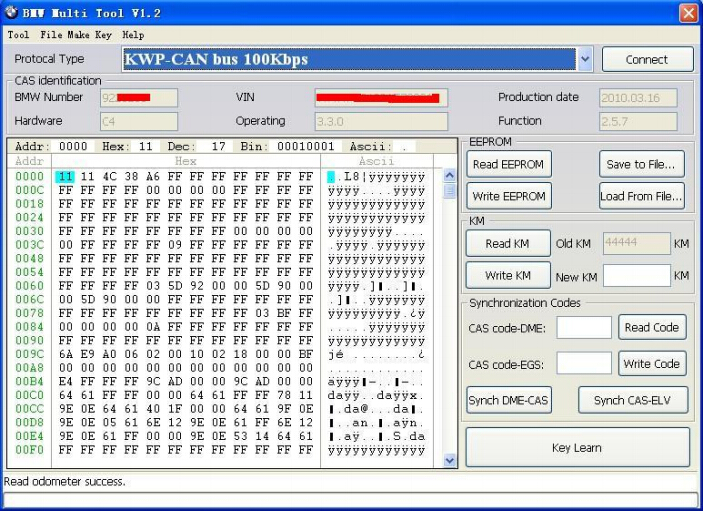This screenshot has width=704, height=512.
Task: Click the Hex column header
Action: pos(185,161)
